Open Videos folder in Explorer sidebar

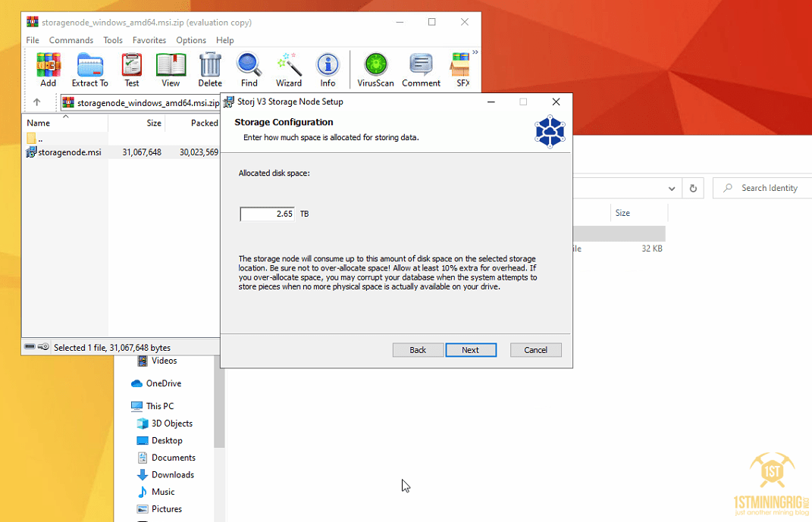(x=157, y=361)
